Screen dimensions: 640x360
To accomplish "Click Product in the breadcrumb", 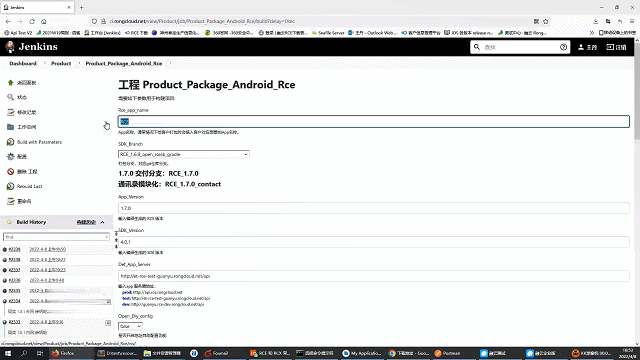I will point(61,63).
